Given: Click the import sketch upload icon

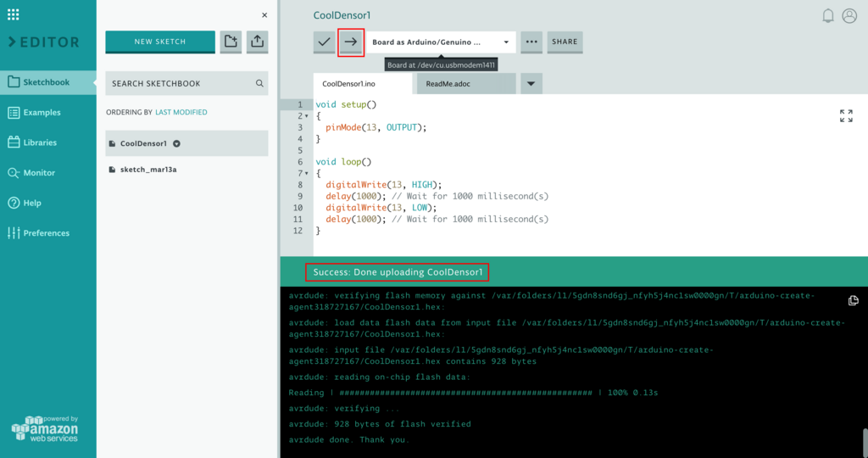Looking at the screenshot, I should point(257,42).
